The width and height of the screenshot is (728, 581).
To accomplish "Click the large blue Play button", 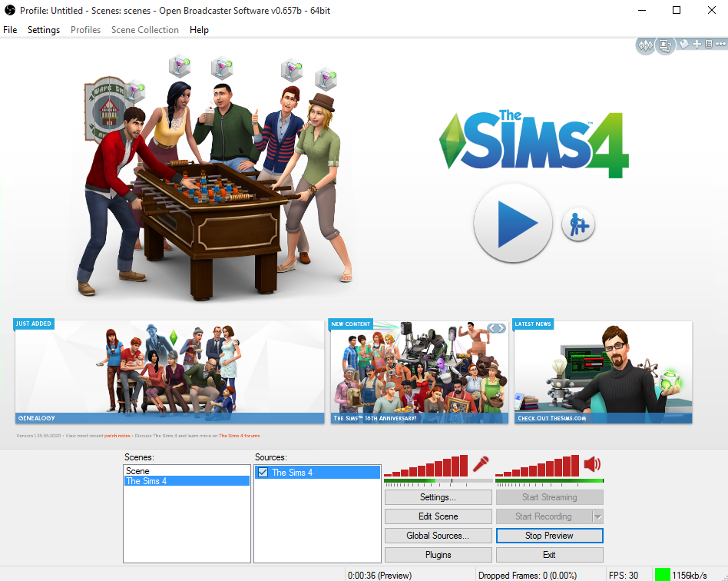I will coord(513,224).
